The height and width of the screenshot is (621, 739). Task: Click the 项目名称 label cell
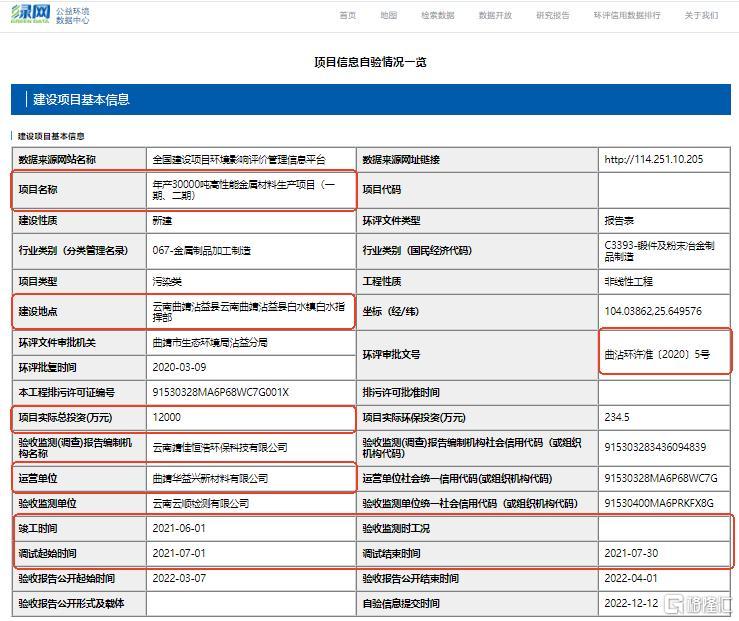pyautogui.click(x=79, y=190)
